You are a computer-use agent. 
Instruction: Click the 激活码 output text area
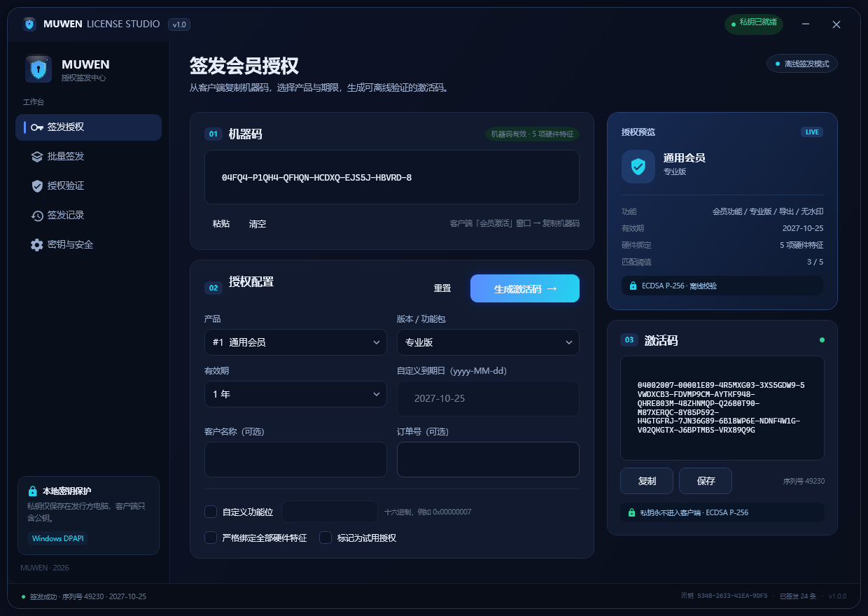coord(722,408)
